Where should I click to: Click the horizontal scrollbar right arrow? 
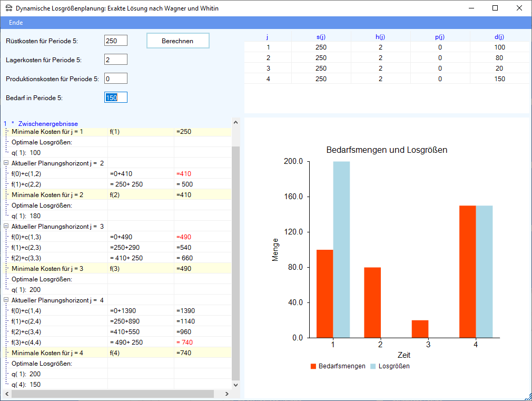pyautogui.click(x=227, y=394)
